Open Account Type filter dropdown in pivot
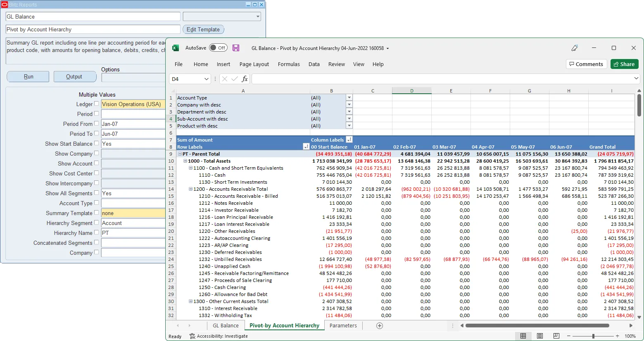 click(349, 98)
